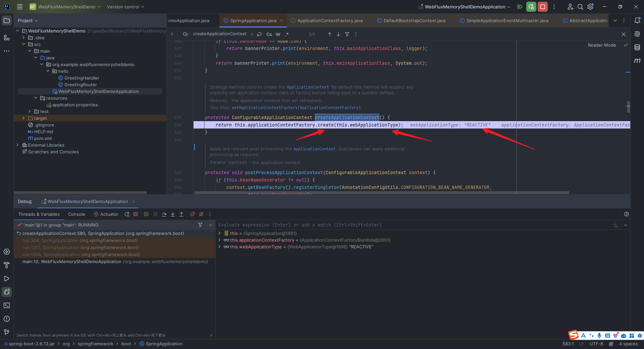Collapse WebFluxMemoryShellDemo project root
644x349 pixels.
(x=18, y=31)
